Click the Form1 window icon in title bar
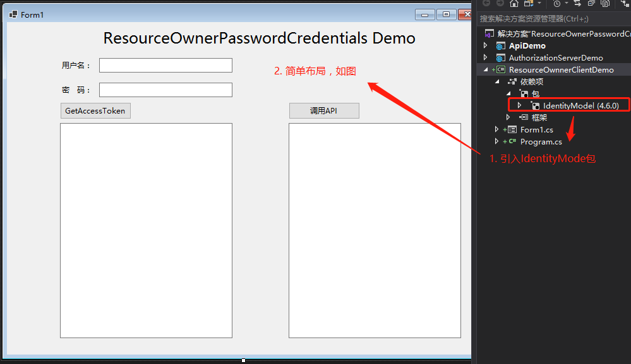The height and width of the screenshot is (364, 631). (13, 15)
